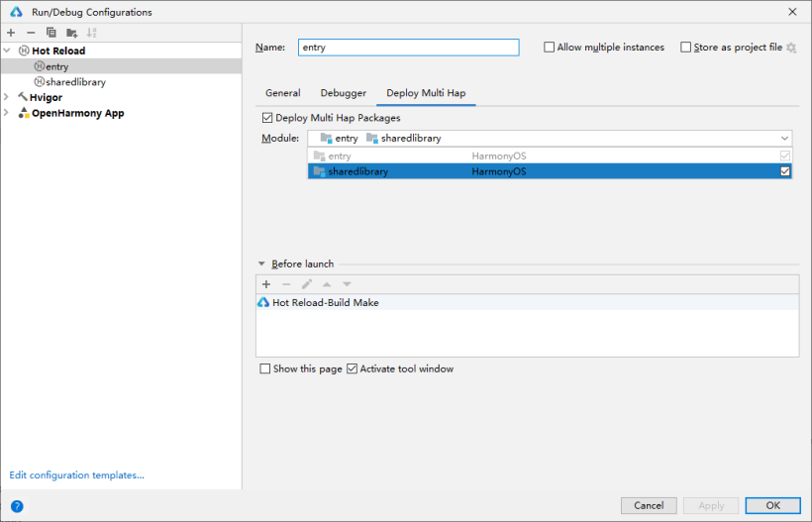Move Before launch task up
Image resolution: width=812 pixels, height=522 pixels.
click(327, 284)
